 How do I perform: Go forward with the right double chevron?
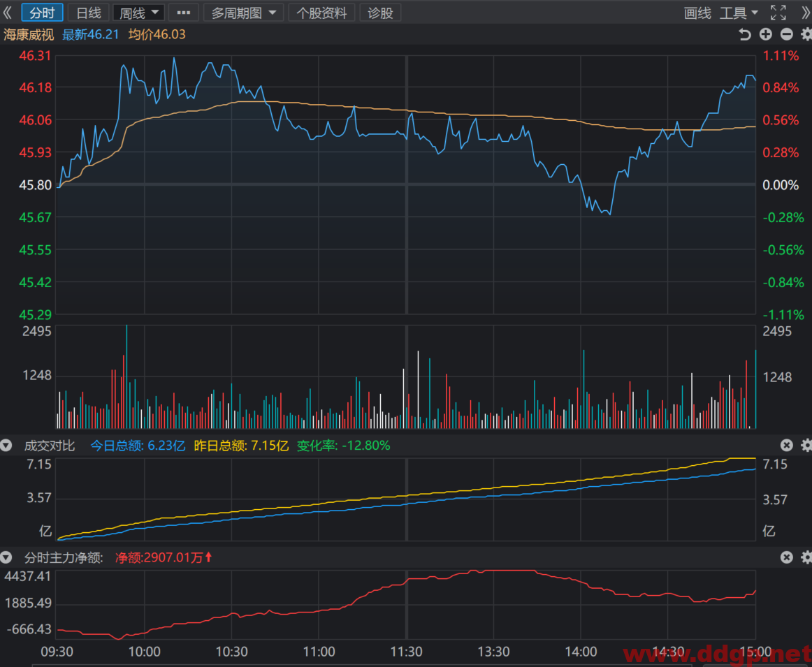[806, 13]
